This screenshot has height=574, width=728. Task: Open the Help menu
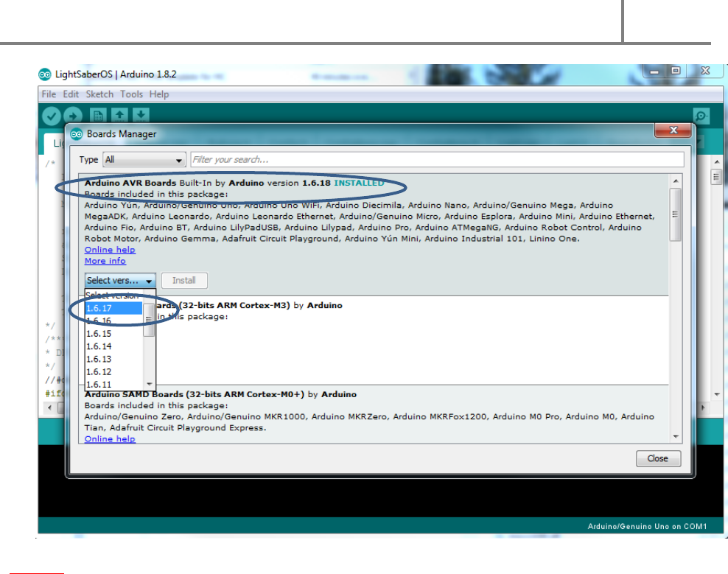pos(158,94)
